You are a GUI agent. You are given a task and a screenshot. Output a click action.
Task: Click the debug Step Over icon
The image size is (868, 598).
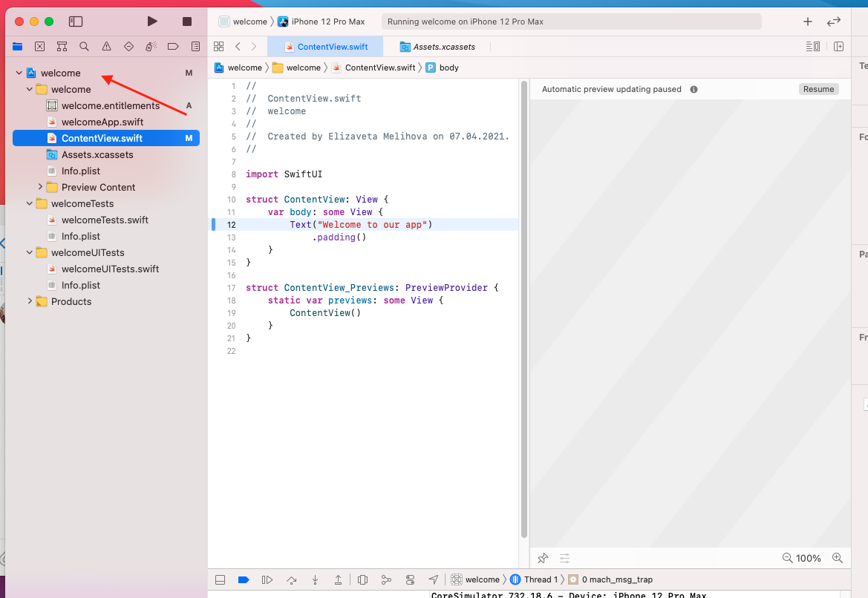pyautogui.click(x=292, y=579)
